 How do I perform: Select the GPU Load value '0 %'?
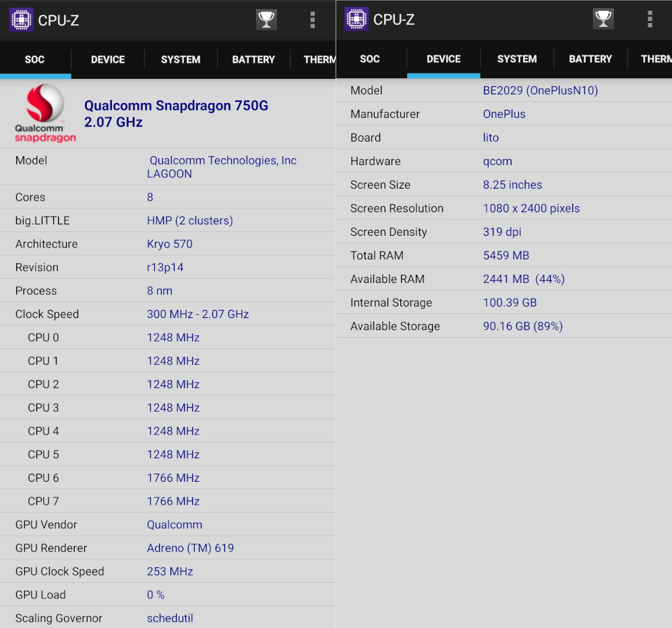[x=156, y=595]
